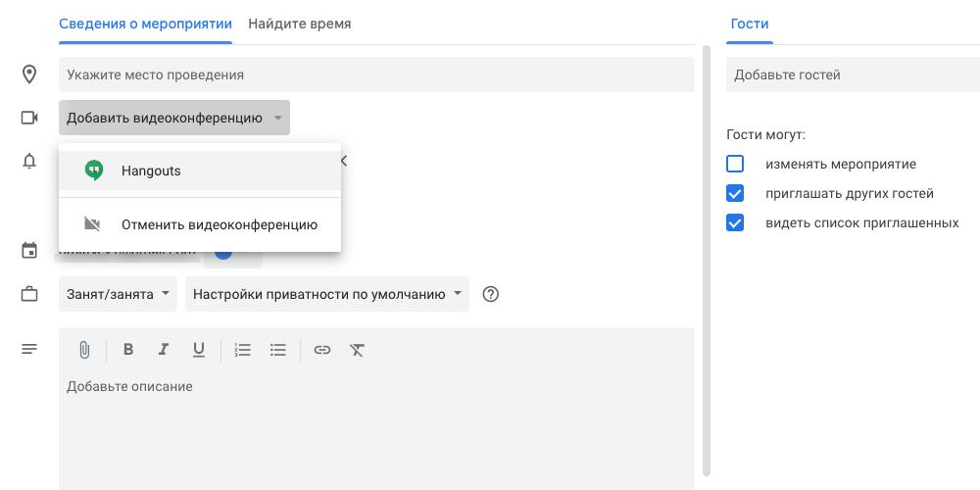Click the Добавьте гостей input field

854,75
